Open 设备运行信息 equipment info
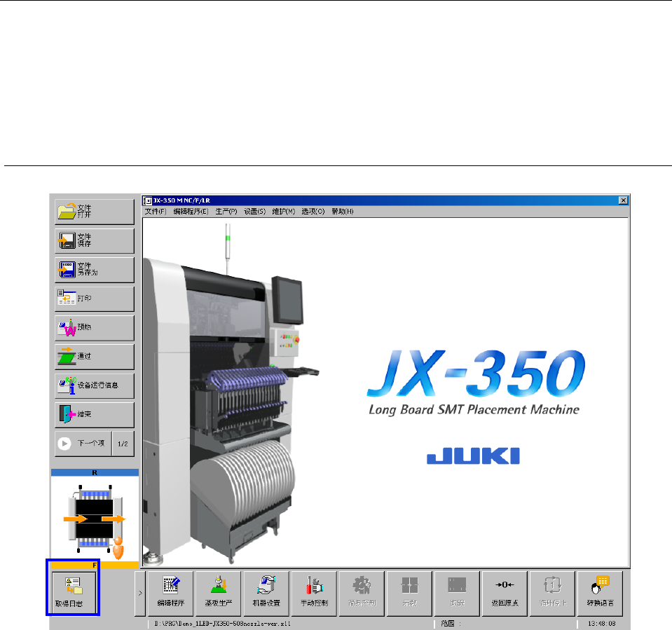Image resolution: width=672 pixels, height=630 pixels. coord(95,385)
